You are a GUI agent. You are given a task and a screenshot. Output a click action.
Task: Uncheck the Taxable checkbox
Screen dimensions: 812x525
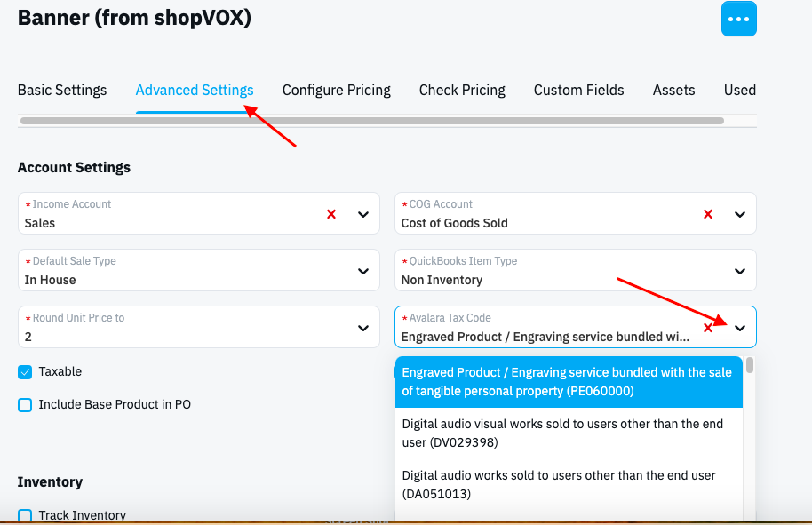point(25,371)
